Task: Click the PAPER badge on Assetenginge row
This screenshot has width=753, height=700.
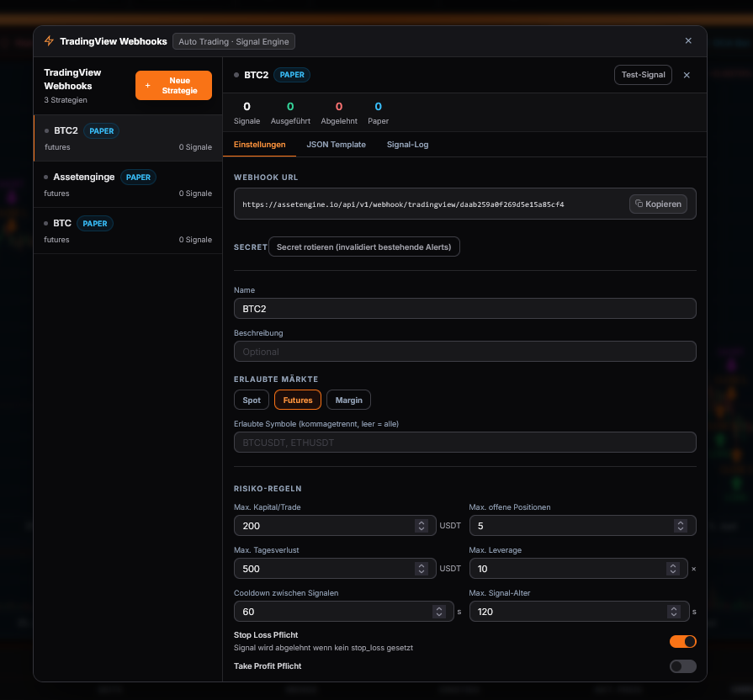Action: [138, 178]
